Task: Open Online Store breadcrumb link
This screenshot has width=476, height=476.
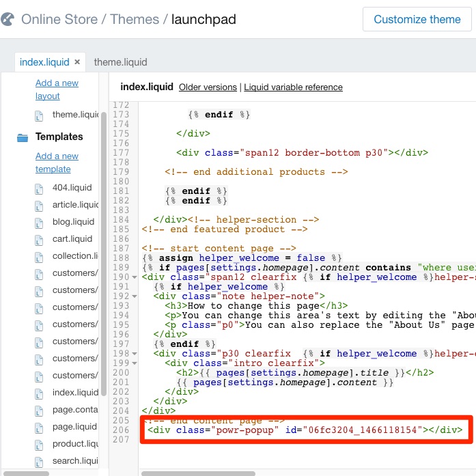Action: click(x=59, y=19)
